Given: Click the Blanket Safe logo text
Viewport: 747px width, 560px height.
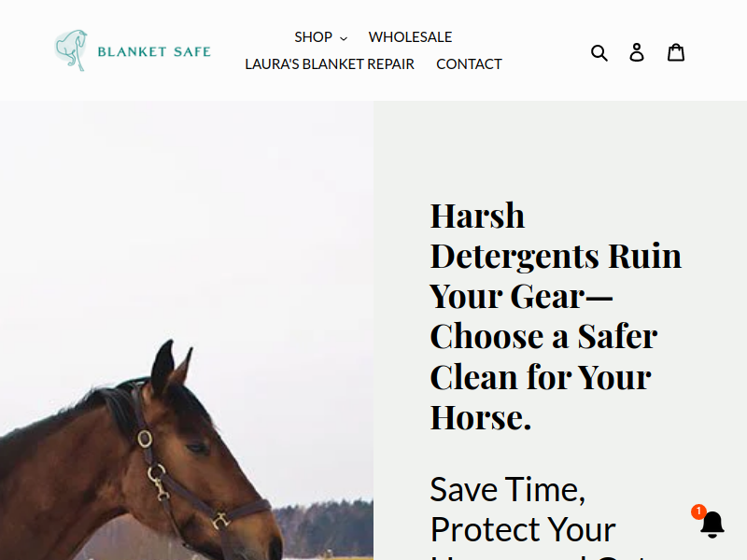Looking at the screenshot, I should tap(154, 51).
